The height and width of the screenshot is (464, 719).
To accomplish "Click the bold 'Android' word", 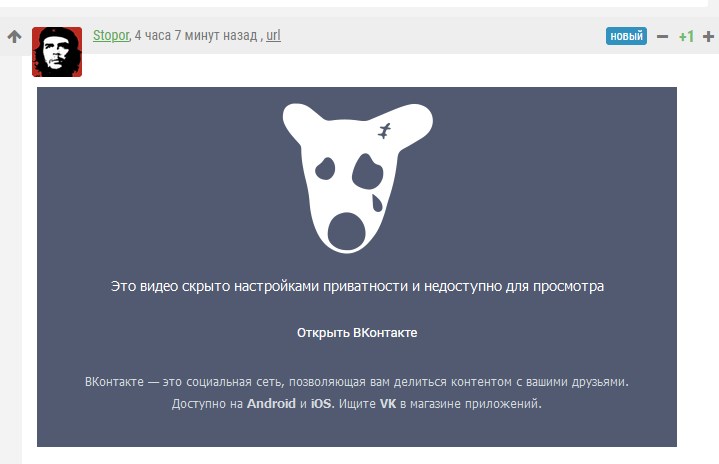I will pos(271,403).
